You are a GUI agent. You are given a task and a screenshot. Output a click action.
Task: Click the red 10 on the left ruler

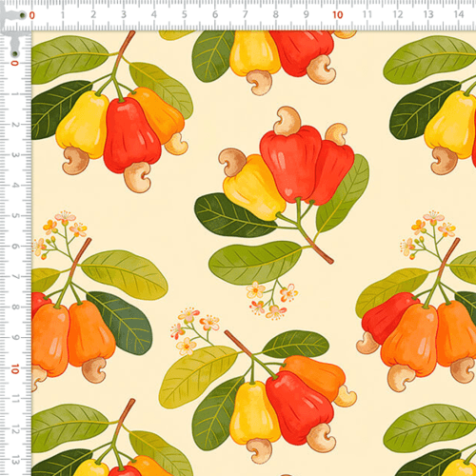pos(14,368)
